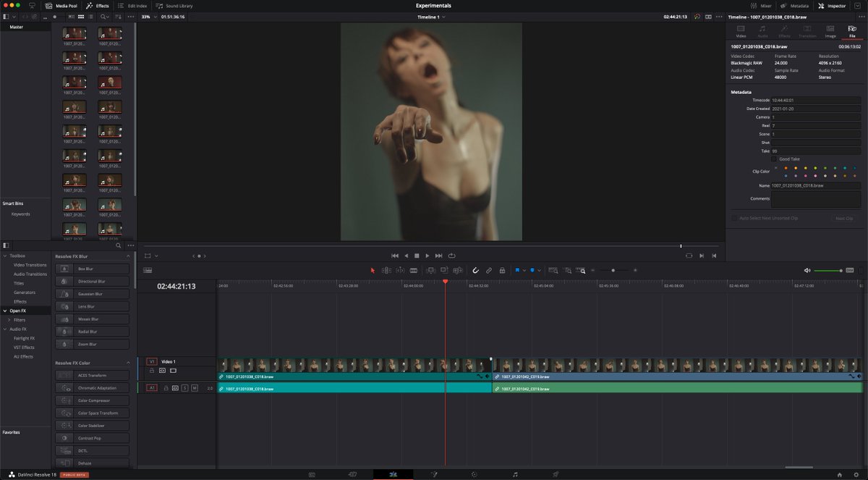Lock the Video 1 track
This screenshot has width=868, height=480.
(x=152, y=370)
